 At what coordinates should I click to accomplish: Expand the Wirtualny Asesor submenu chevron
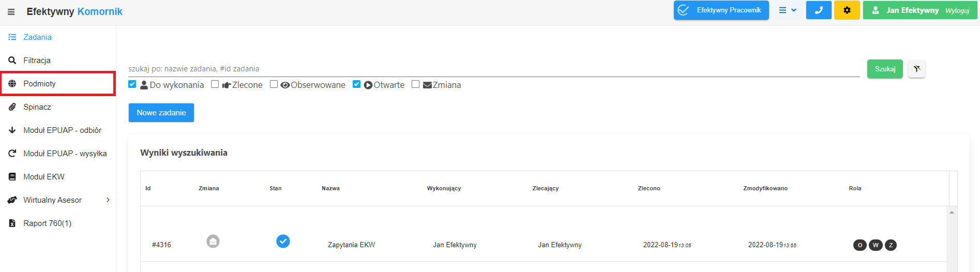tap(108, 200)
